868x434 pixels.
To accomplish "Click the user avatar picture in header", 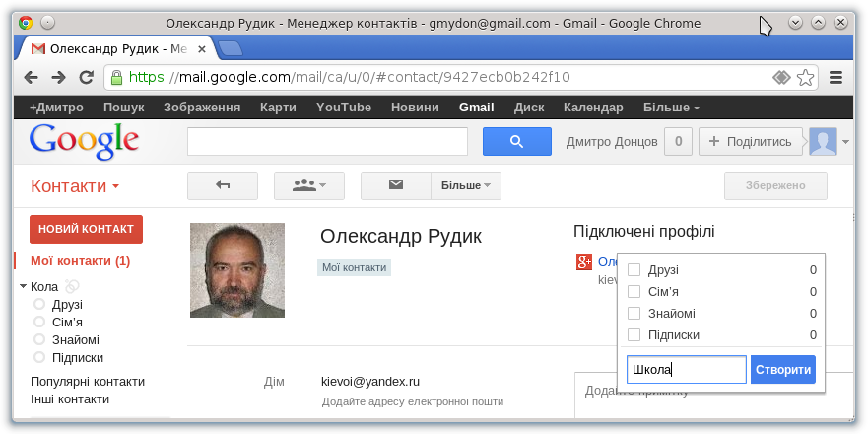I will (x=823, y=141).
